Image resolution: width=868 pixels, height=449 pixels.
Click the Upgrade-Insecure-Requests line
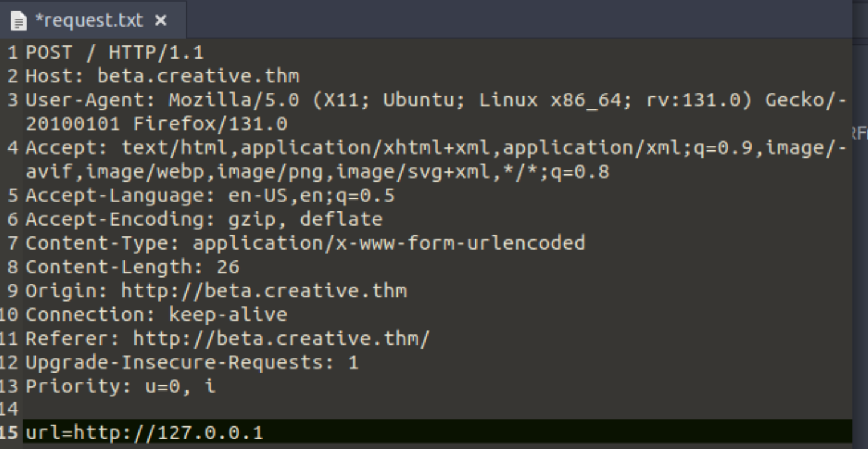(x=192, y=362)
